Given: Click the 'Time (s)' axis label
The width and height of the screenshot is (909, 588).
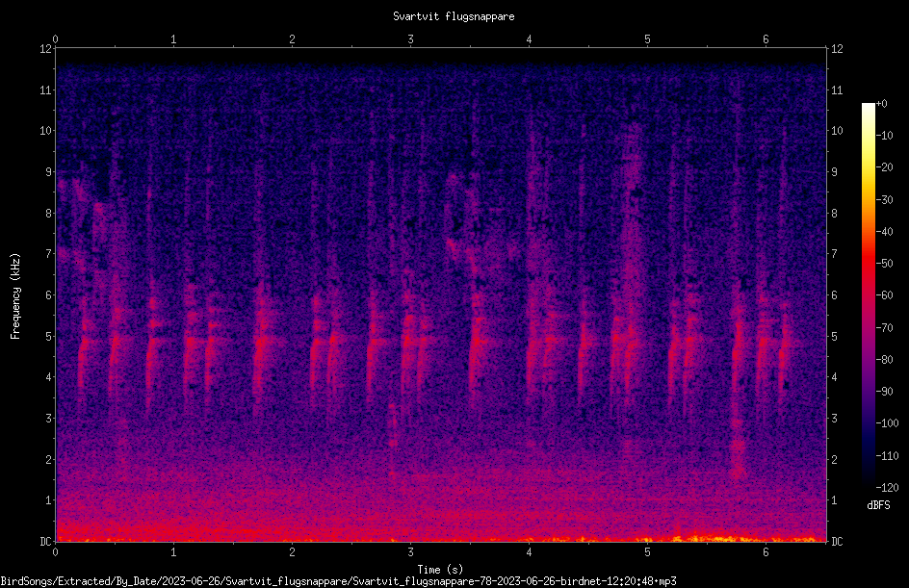Looking at the screenshot, I should (x=440, y=570).
